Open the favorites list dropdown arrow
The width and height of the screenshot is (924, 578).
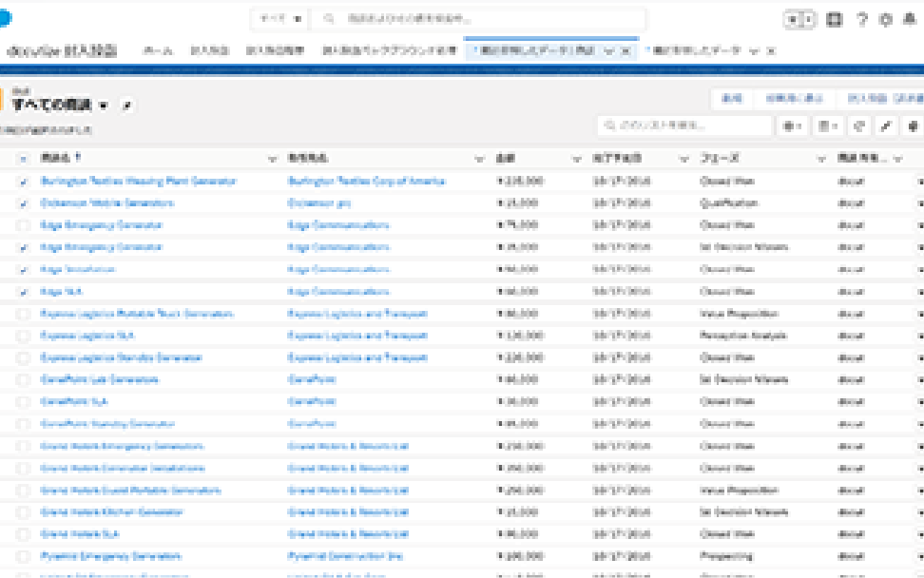click(x=808, y=19)
